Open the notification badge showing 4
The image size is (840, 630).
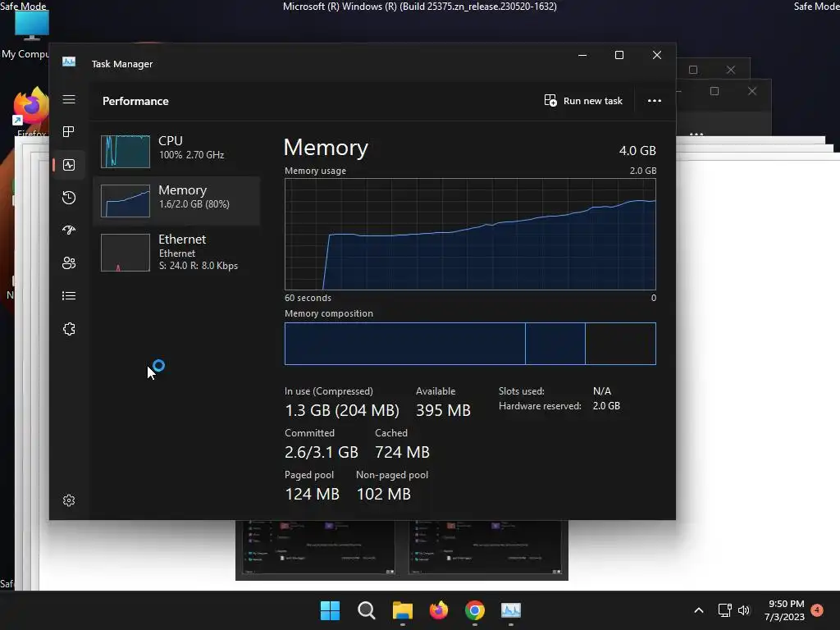(817, 609)
